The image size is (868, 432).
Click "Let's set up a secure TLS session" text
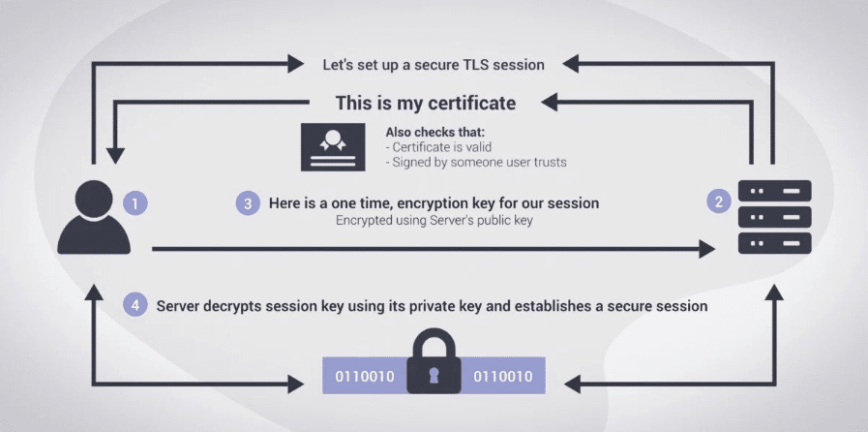point(434,65)
